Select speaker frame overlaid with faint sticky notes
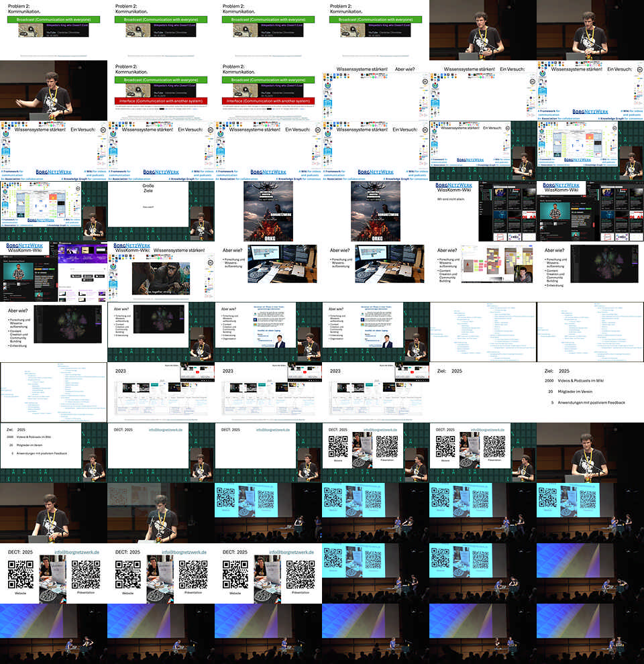 click(161, 513)
